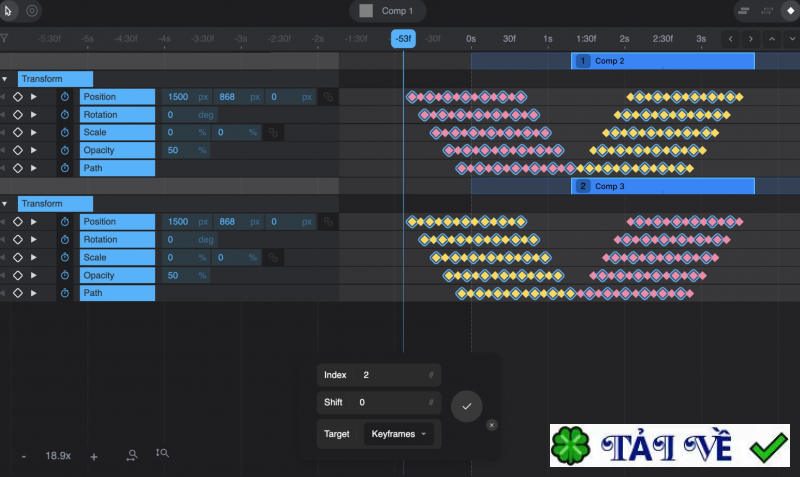Toggle stopwatch for first Position property
Viewport: 800px width, 477px height.
(x=64, y=97)
